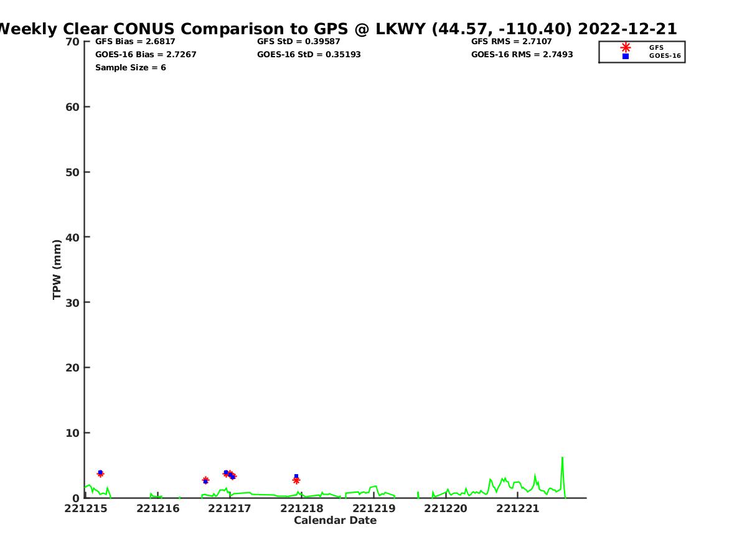Select the 221220 x-axis tick label
The height and width of the screenshot is (560, 747).
point(446,509)
